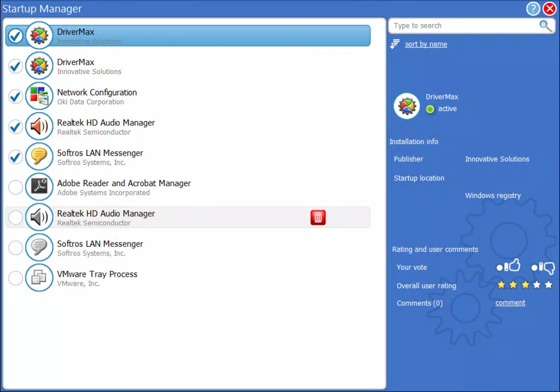Open help with the question mark icon
Image resolution: width=560 pixels, height=392 pixels.
click(x=533, y=8)
